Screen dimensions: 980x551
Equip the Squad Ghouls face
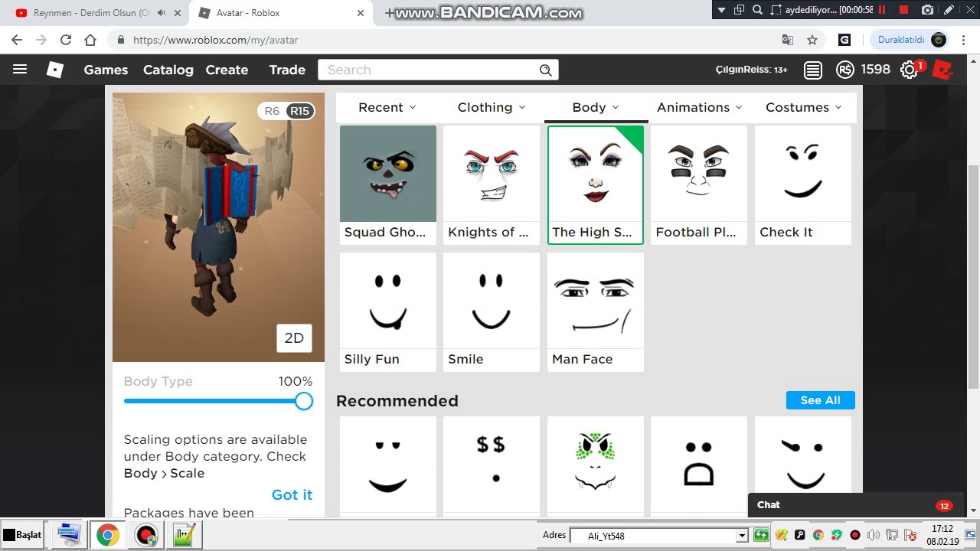coord(388,184)
